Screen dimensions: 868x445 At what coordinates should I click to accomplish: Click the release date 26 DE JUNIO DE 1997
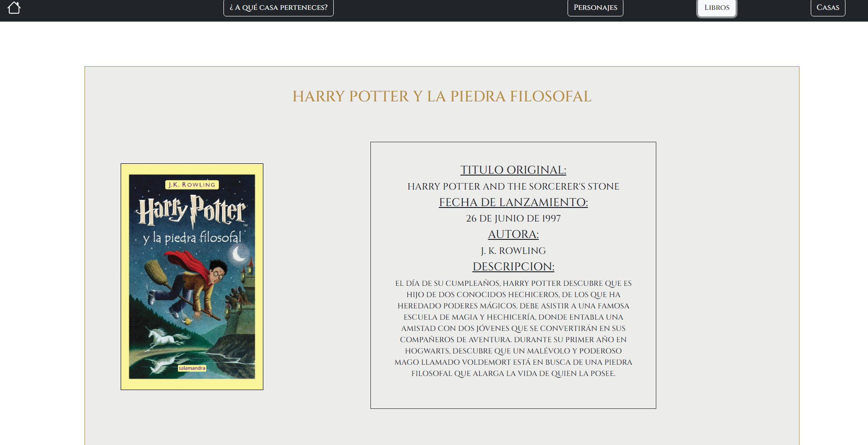[x=513, y=218]
